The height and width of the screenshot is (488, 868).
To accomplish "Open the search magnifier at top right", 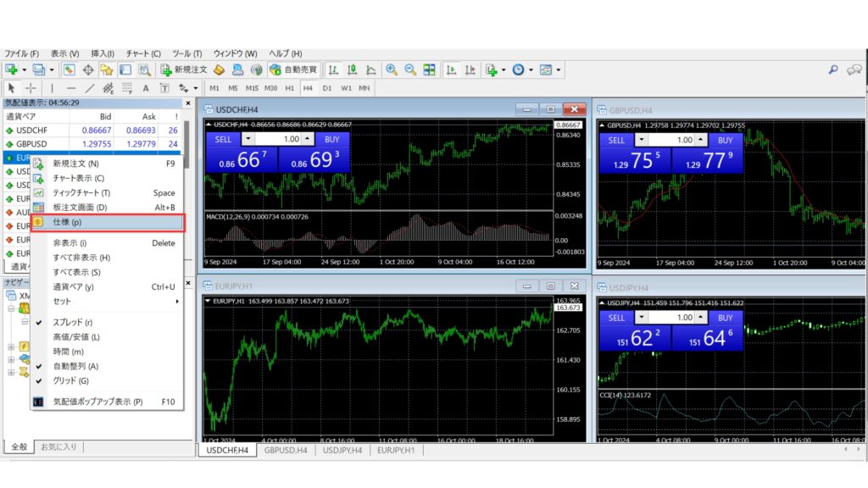I will click(x=833, y=69).
